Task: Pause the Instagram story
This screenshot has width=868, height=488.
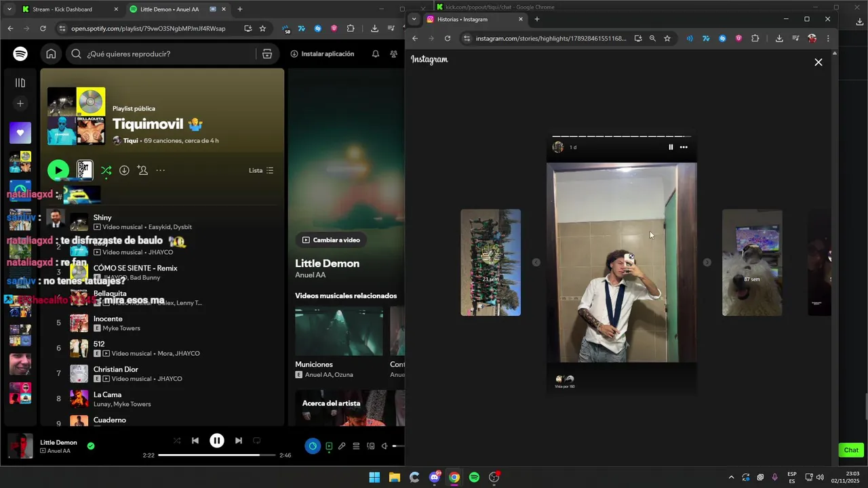Action: [671, 147]
